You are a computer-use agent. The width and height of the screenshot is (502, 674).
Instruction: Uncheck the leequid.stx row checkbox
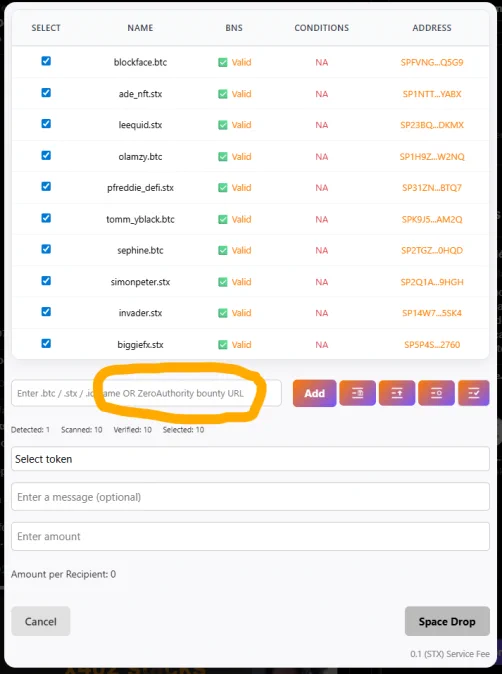[x=46, y=124]
